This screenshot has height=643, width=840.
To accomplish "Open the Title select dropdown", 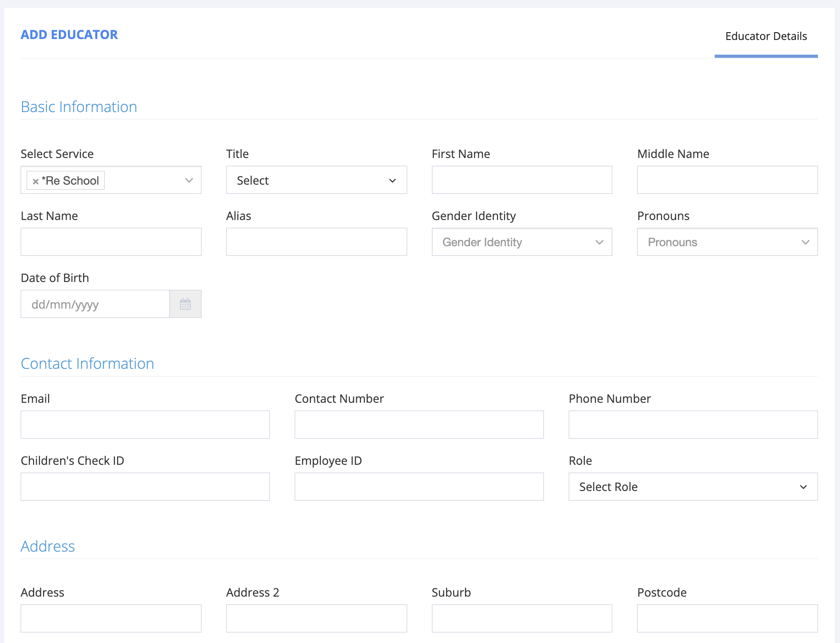I will click(x=316, y=180).
